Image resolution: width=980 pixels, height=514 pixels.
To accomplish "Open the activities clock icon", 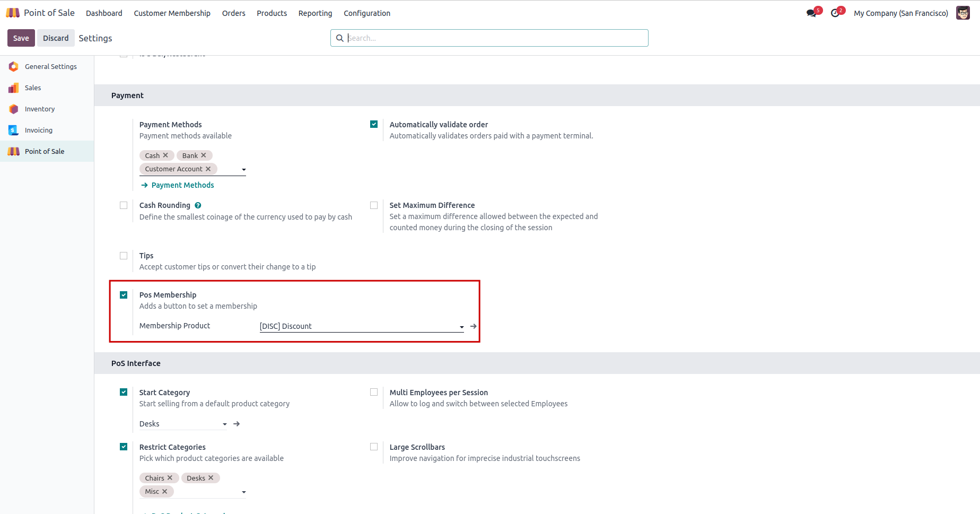I will pyautogui.click(x=835, y=13).
